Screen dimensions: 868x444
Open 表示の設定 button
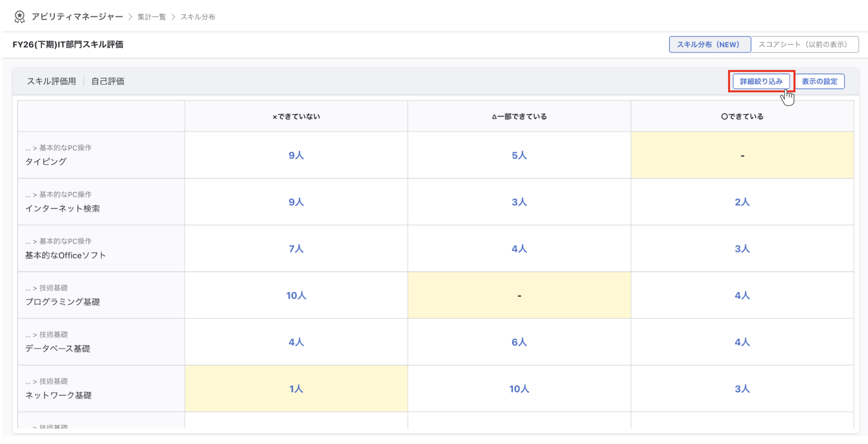pyautogui.click(x=819, y=81)
